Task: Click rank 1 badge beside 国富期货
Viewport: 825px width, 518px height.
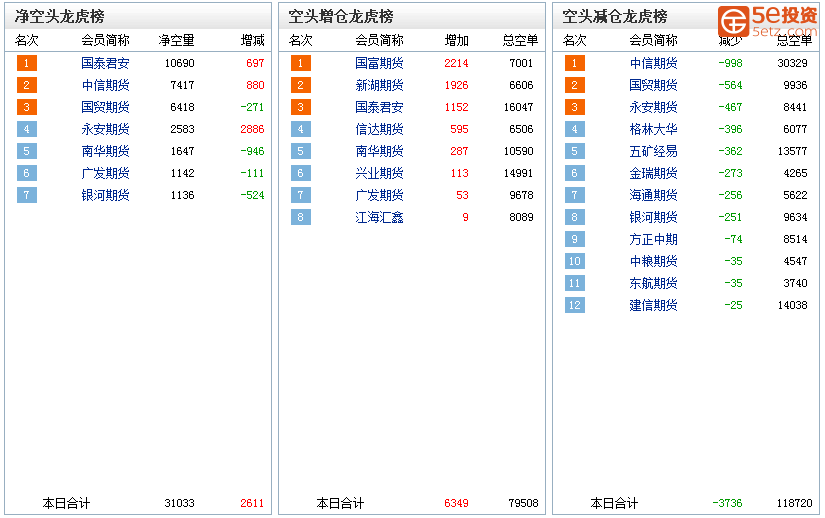Action: coord(300,63)
